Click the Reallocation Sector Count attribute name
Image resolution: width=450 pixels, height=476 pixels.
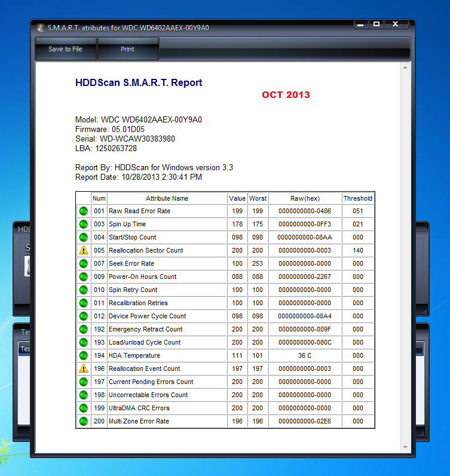tap(146, 250)
